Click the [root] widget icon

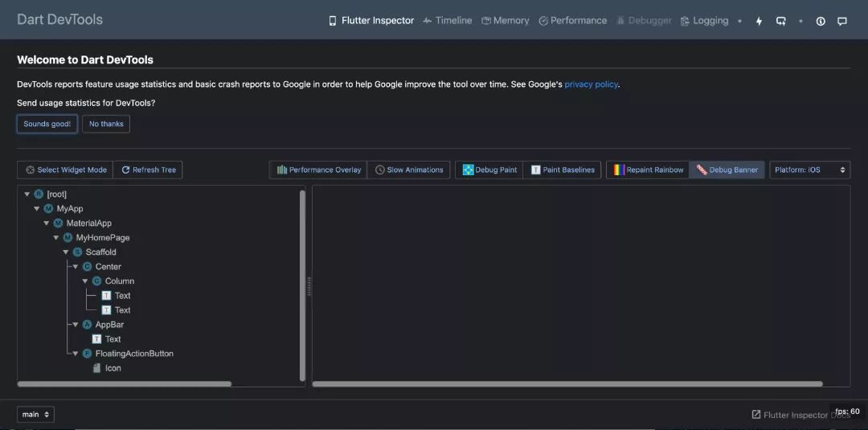tap(39, 195)
